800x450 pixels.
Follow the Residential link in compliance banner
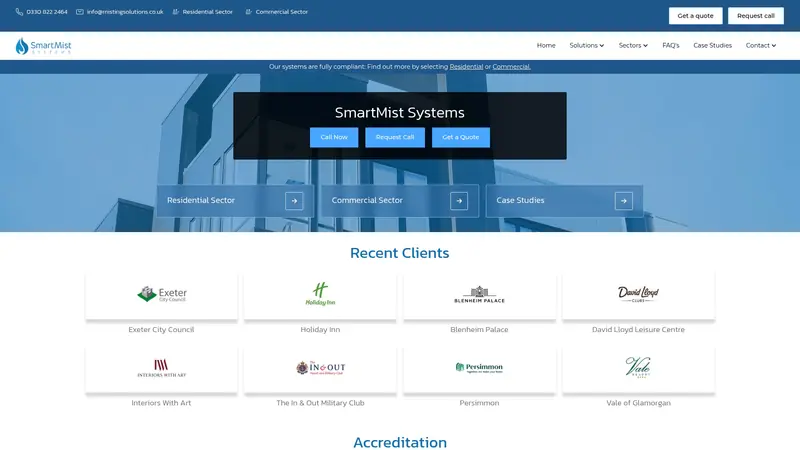(x=466, y=67)
